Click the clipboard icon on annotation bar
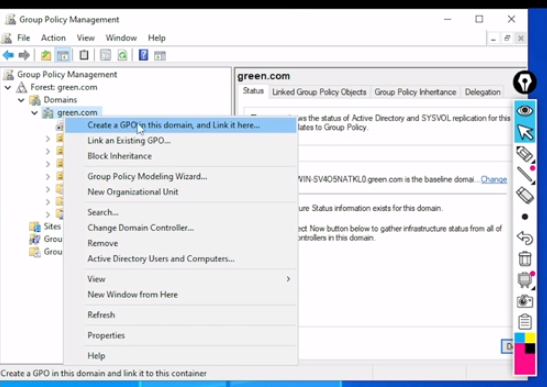Viewport: 547px width, 387px height. [x=525, y=322]
